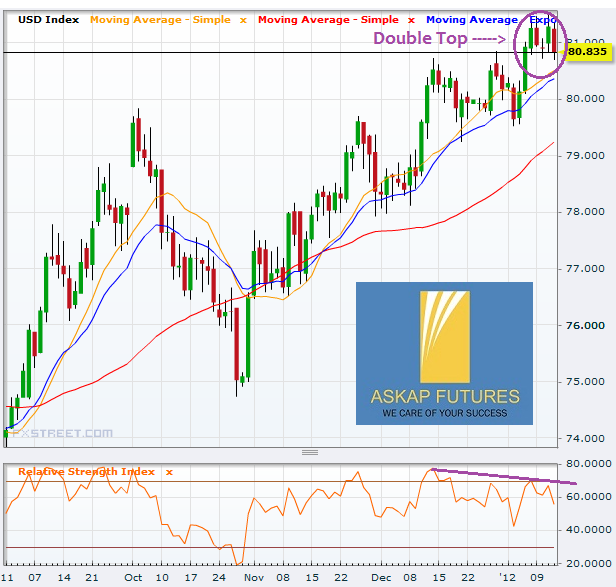616x587 pixels.
Task: Click the pane splitter handle above RSI
Action: pyautogui.click(x=308, y=453)
